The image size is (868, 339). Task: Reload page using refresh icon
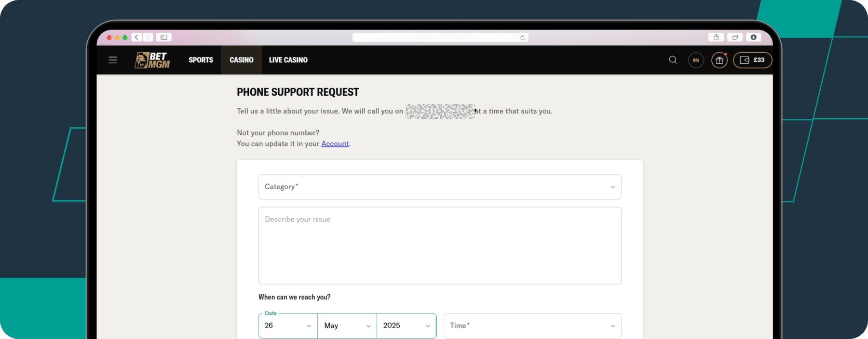(x=523, y=38)
